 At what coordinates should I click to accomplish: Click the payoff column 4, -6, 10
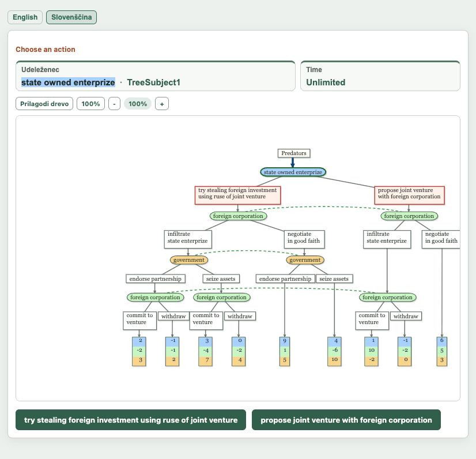[x=335, y=351]
